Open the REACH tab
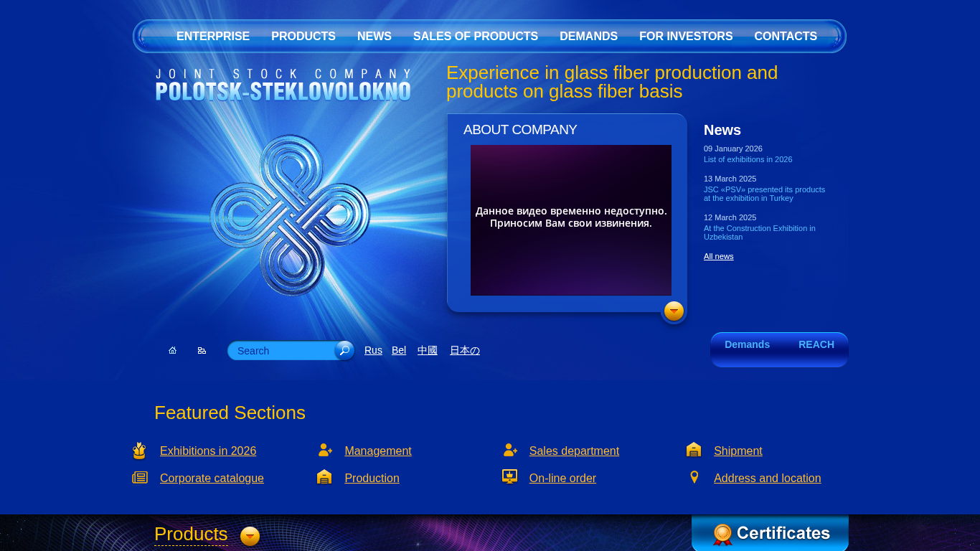Screen dimensions: 980x551 [x=816, y=344]
